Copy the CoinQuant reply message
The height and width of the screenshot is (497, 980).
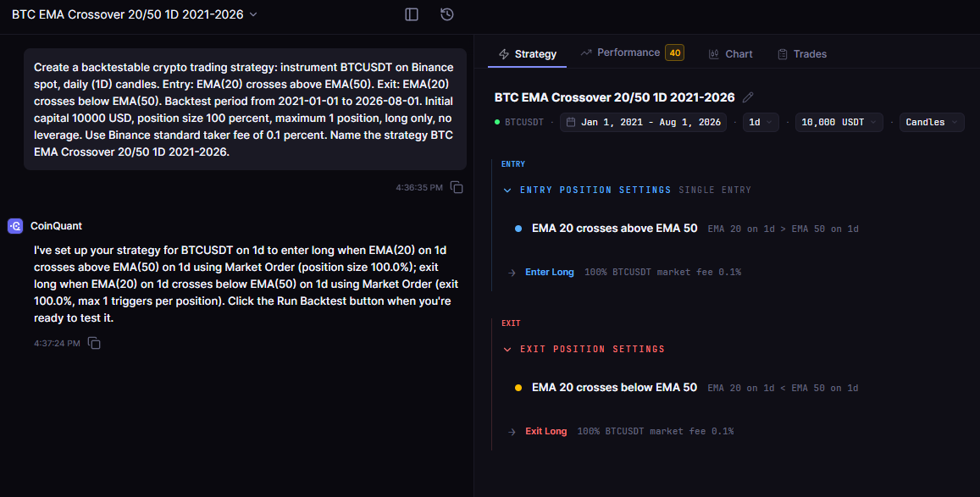pos(94,343)
